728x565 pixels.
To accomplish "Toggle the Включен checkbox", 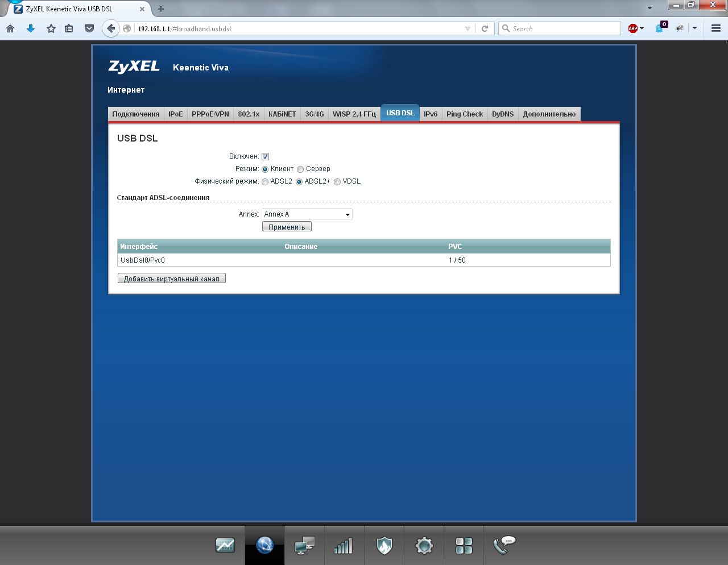I will [265, 156].
